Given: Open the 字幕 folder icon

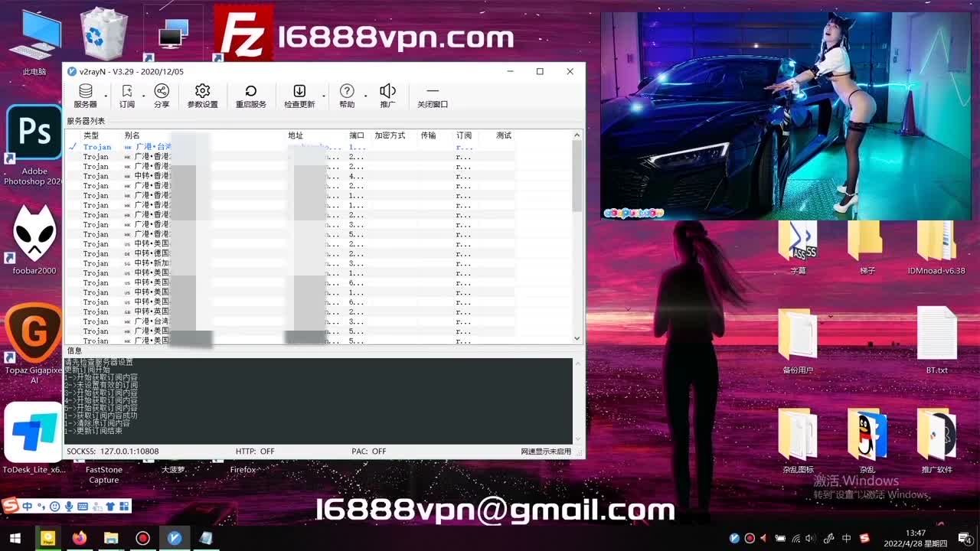Looking at the screenshot, I should tap(798, 248).
